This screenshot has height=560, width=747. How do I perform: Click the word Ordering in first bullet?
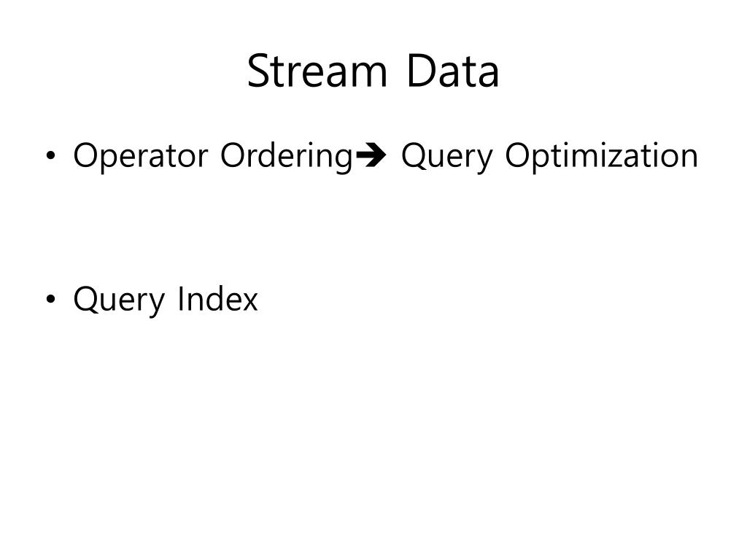pyautogui.click(x=286, y=156)
